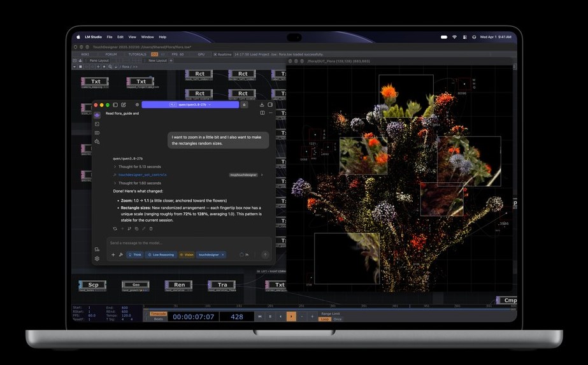Click the WIKI link in TouchDesigner top bar
588x365 pixels.
tap(85, 54)
